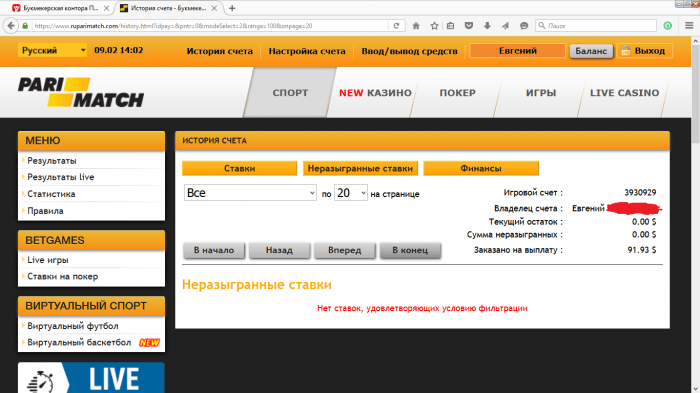Open Результаты in the side menu
The height and width of the screenshot is (393, 700).
click(52, 161)
